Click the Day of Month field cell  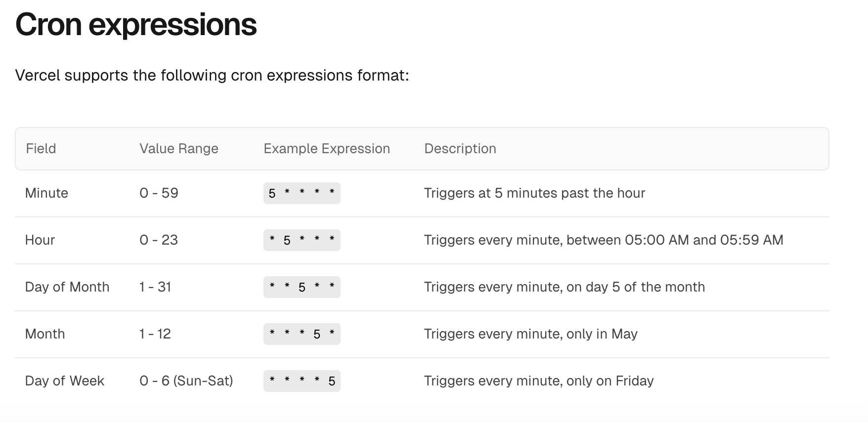click(x=67, y=287)
